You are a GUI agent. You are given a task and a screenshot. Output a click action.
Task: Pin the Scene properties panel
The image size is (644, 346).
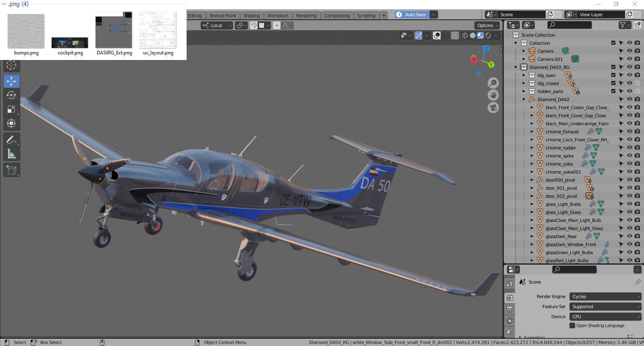click(x=638, y=282)
